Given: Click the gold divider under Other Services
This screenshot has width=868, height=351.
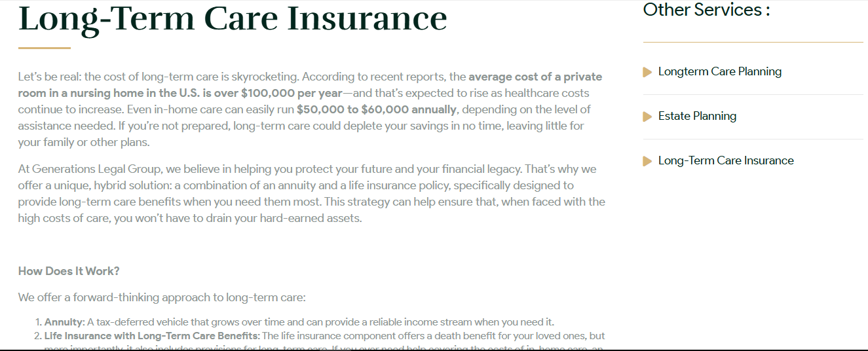Looking at the screenshot, I should point(753,42).
